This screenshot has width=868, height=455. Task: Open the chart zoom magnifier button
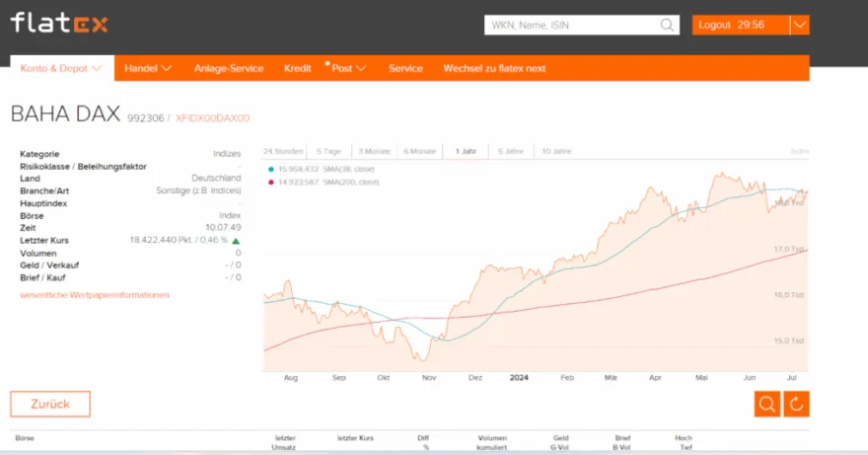[767, 404]
